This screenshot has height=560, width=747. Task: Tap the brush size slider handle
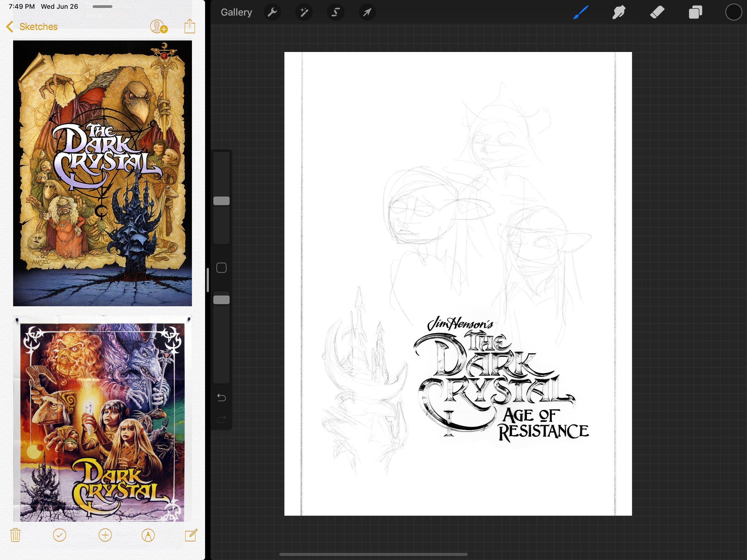[x=221, y=201]
